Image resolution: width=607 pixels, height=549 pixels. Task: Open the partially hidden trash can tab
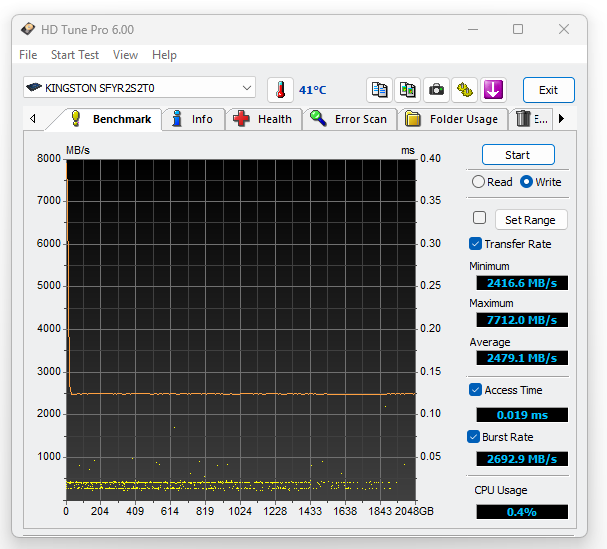point(531,119)
